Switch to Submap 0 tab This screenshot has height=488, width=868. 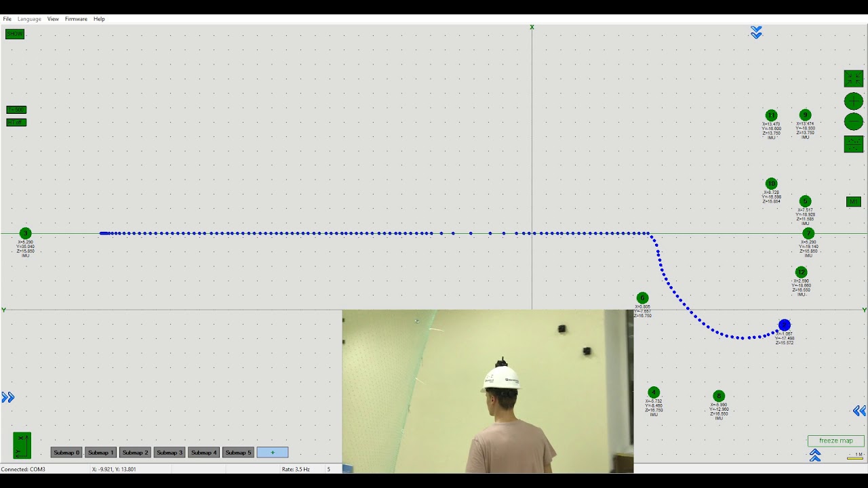point(66,452)
